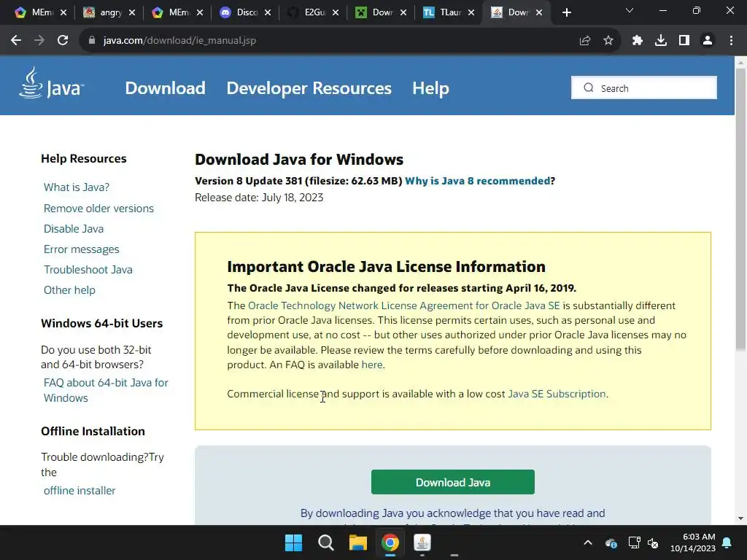The width and height of the screenshot is (747, 560).
Task: Open Chrome profile avatar
Action: pos(708,41)
